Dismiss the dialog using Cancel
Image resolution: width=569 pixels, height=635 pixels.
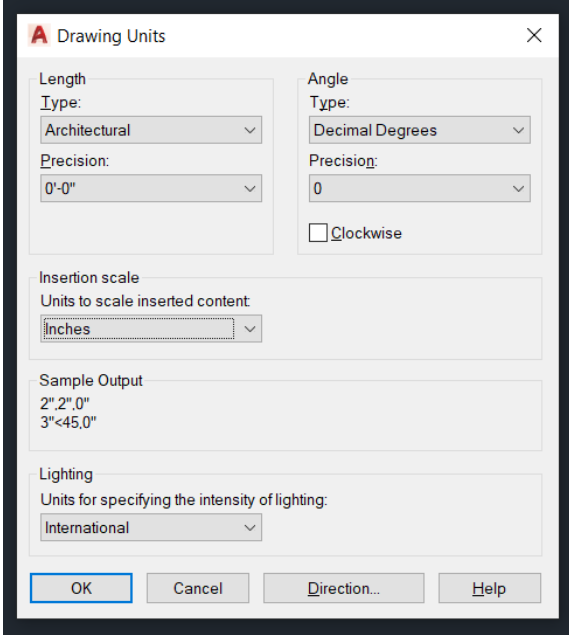click(x=198, y=588)
